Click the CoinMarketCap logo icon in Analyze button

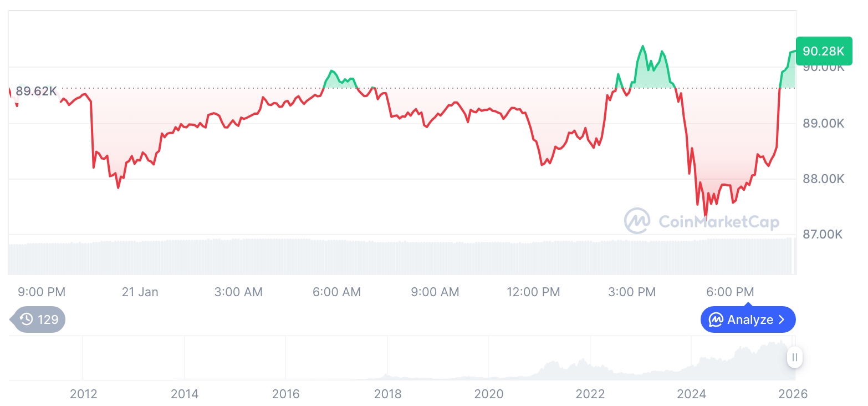tap(716, 320)
